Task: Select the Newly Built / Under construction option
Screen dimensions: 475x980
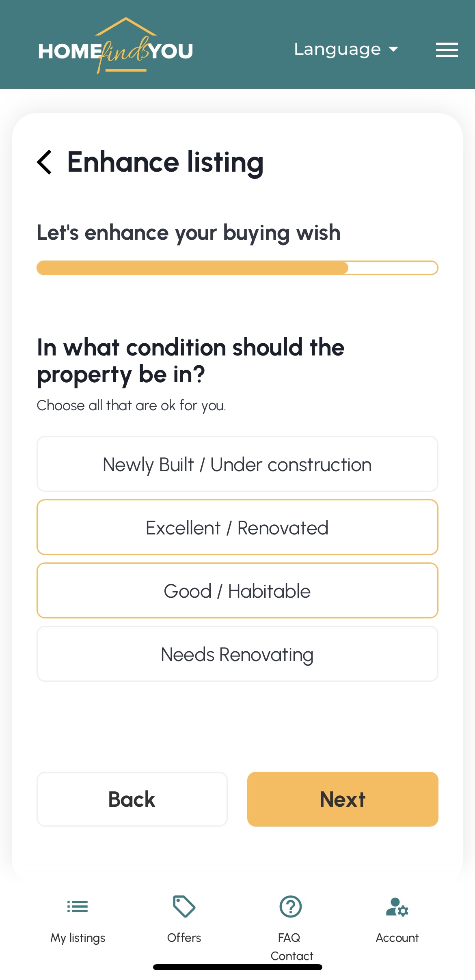Action: [237, 464]
